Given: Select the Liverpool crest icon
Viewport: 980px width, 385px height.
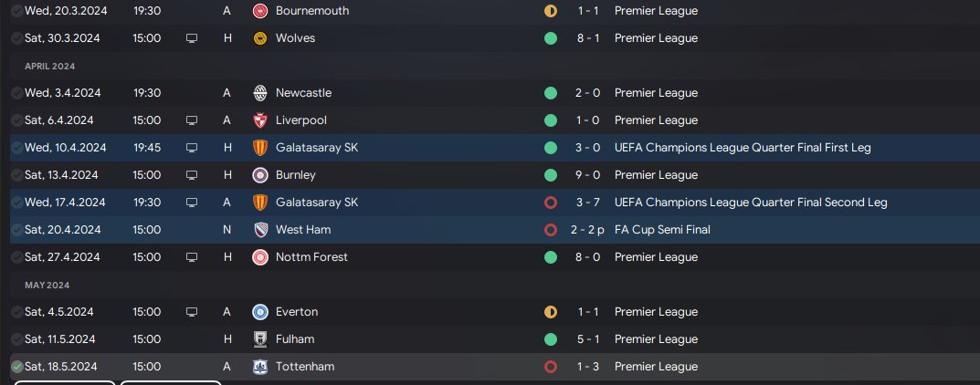Looking at the screenshot, I should click(260, 120).
